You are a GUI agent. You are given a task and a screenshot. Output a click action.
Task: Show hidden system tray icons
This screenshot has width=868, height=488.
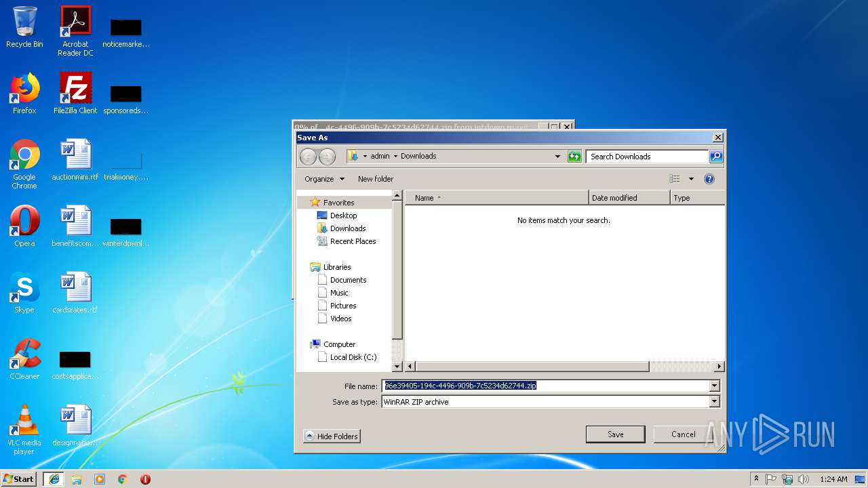757,479
